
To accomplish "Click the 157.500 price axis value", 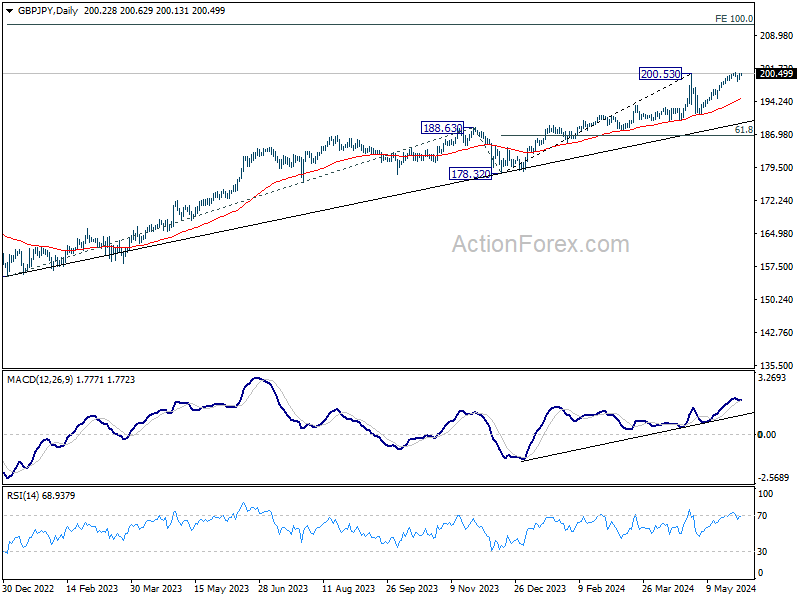I will click(x=777, y=266).
